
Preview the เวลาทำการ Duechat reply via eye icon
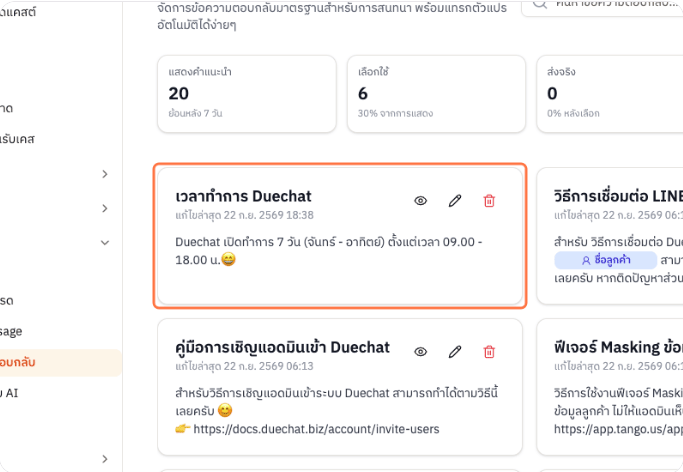coord(420,201)
